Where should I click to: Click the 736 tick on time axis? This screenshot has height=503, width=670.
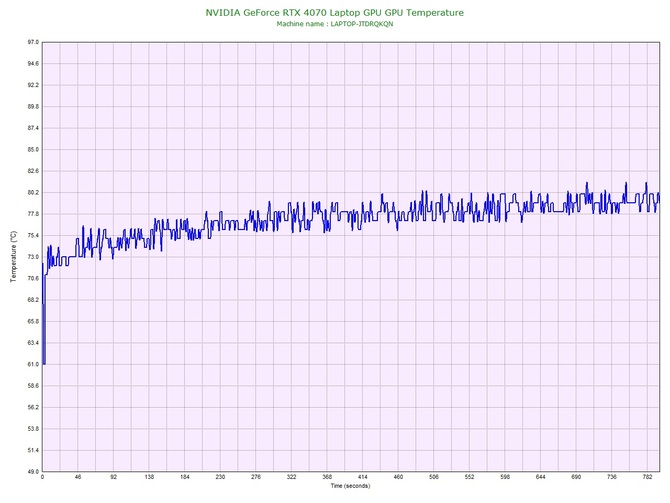click(612, 477)
